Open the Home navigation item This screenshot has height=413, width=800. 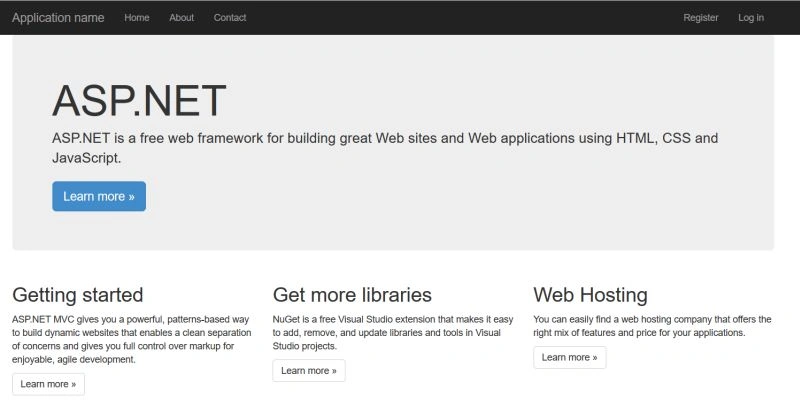point(137,18)
